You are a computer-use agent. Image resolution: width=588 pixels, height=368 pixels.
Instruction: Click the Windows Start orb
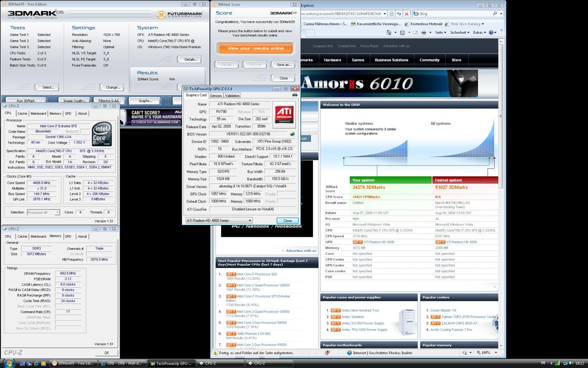[x=8, y=362]
